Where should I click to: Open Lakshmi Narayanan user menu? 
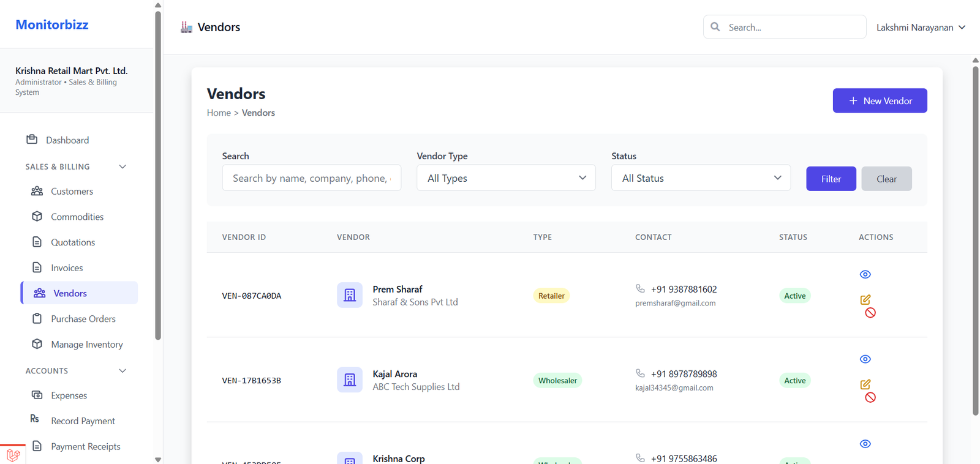click(x=921, y=28)
